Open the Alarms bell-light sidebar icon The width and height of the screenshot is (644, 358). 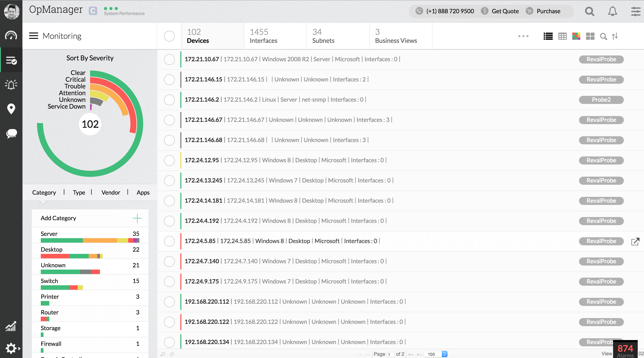coord(11,85)
